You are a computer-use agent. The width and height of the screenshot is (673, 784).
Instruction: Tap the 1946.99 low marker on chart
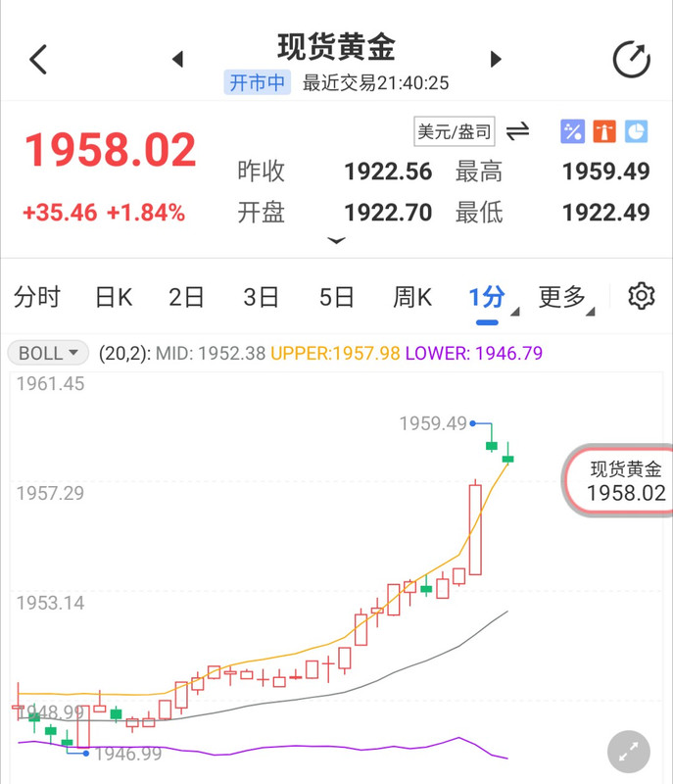pos(128,754)
